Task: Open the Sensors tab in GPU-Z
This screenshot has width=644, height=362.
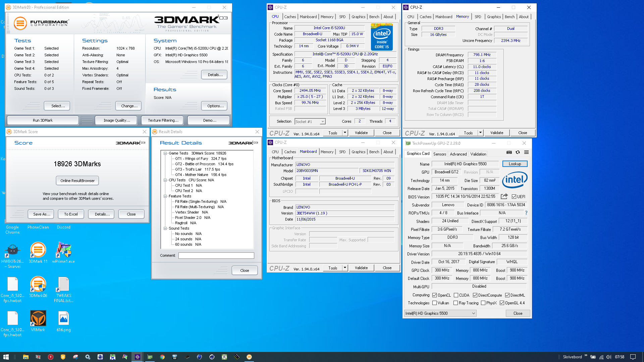Action: (x=439, y=154)
